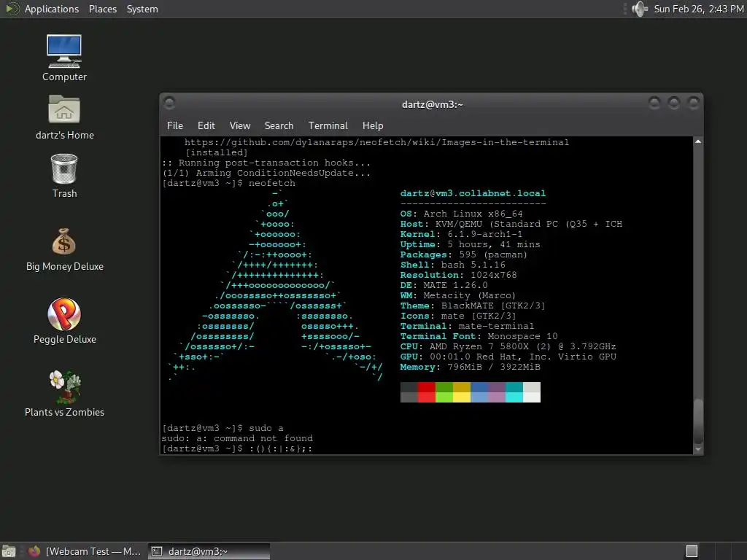This screenshot has height=560, width=747.
Task: Click the 'Uptime: 5 hours, 41 mins' line
Action: pyautogui.click(x=470, y=244)
